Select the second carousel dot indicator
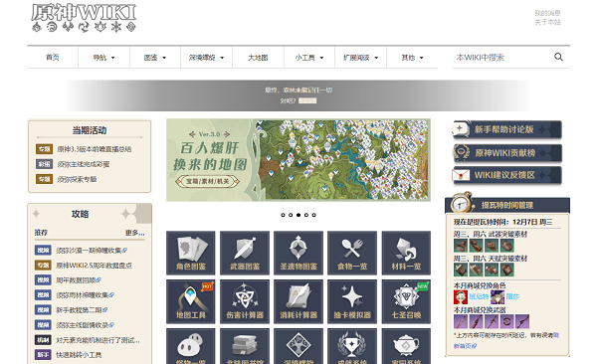 291,215
